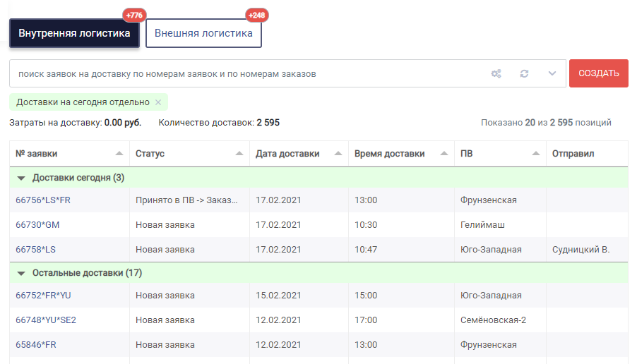637x364 pixels.
Task: Expand search options chevron
Action: click(x=552, y=73)
